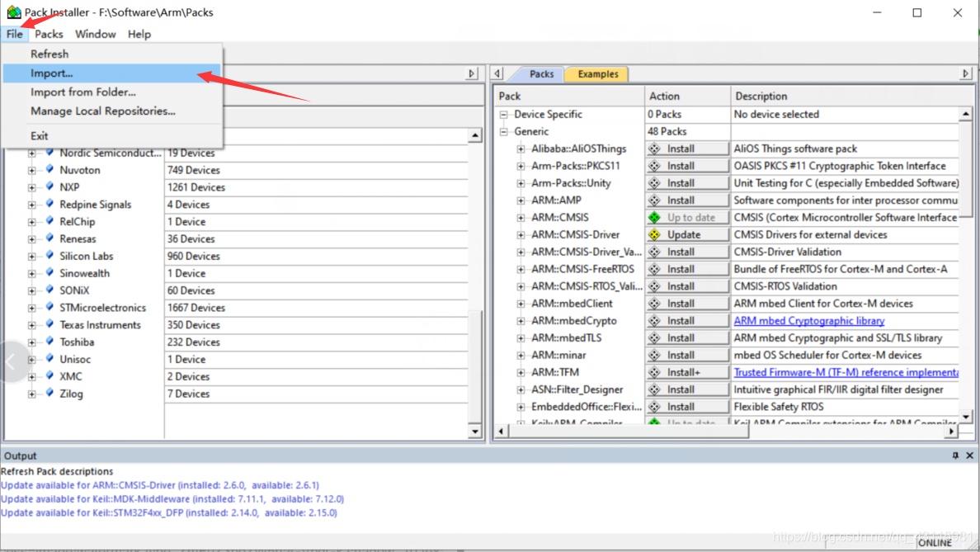Expand the ARM::mbedTLS pack entry

(x=521, y=338)
